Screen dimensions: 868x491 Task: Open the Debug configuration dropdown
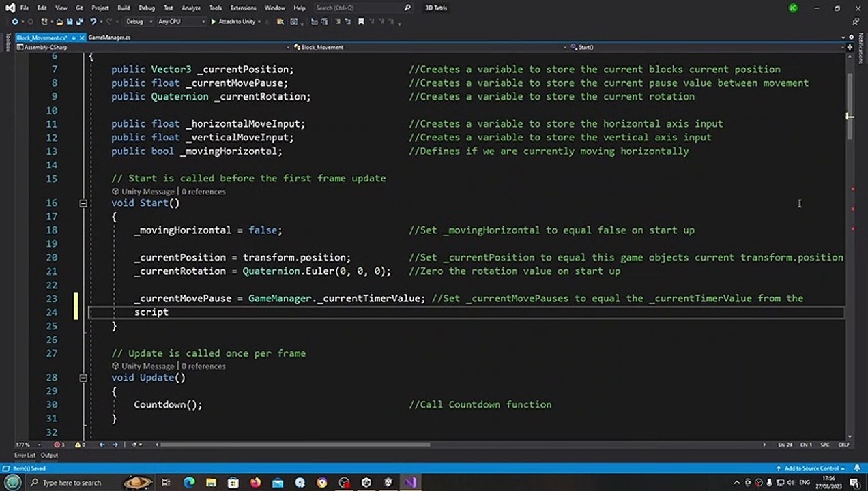[x=137, y=22]
